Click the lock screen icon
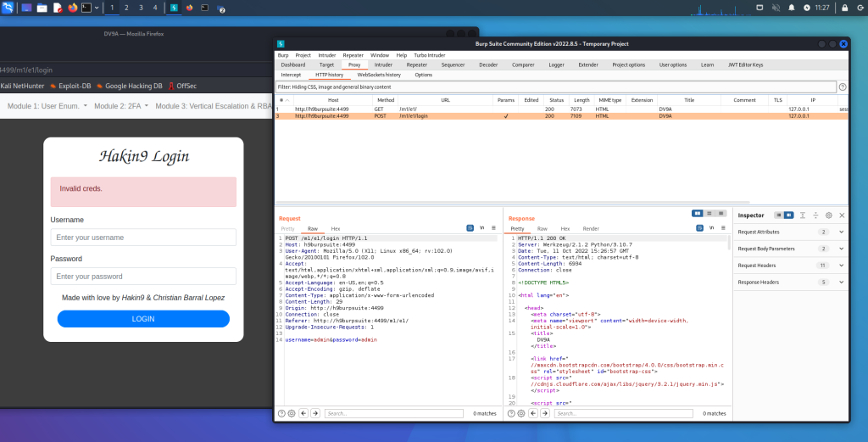 pos(845,8)
